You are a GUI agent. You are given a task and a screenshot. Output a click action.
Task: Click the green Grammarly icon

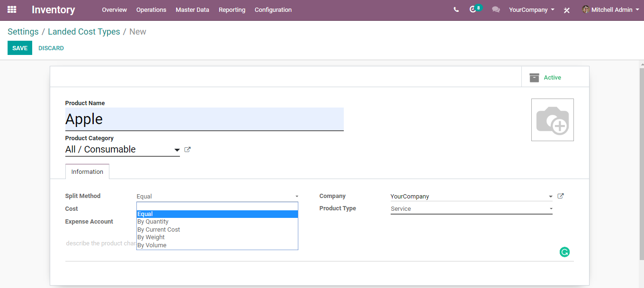[564, 252]
